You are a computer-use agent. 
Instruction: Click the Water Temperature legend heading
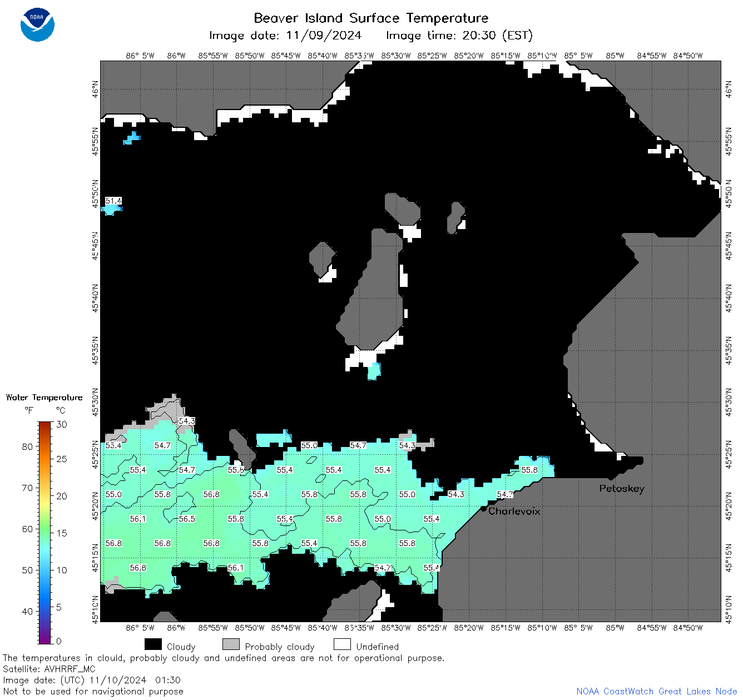pyautogui.click(x=44, y=398)
